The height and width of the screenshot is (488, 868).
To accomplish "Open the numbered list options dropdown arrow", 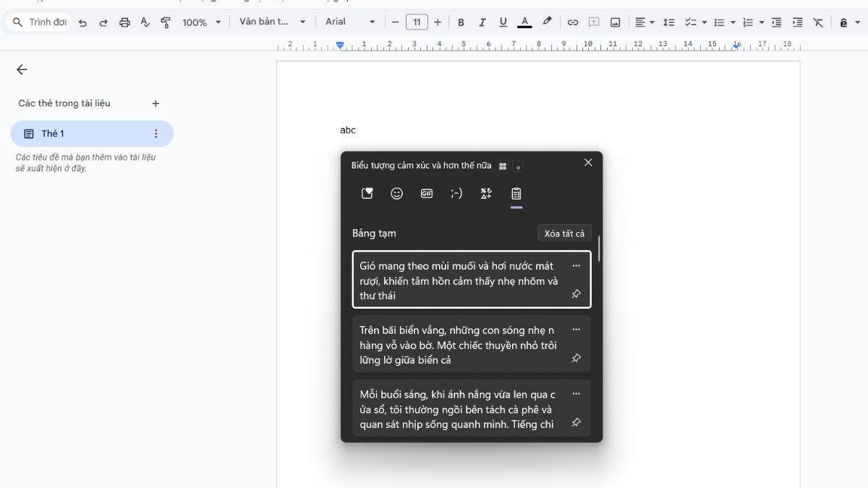I will 762,22.
